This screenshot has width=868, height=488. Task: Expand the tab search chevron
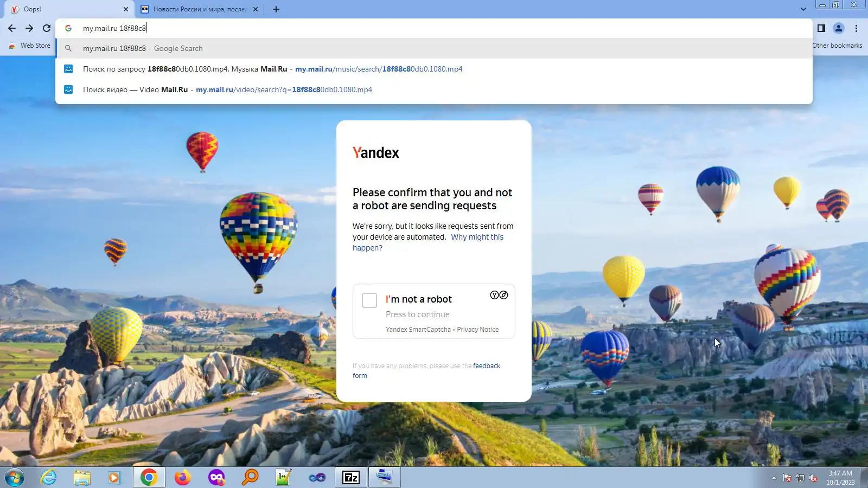tap(803, 9)
